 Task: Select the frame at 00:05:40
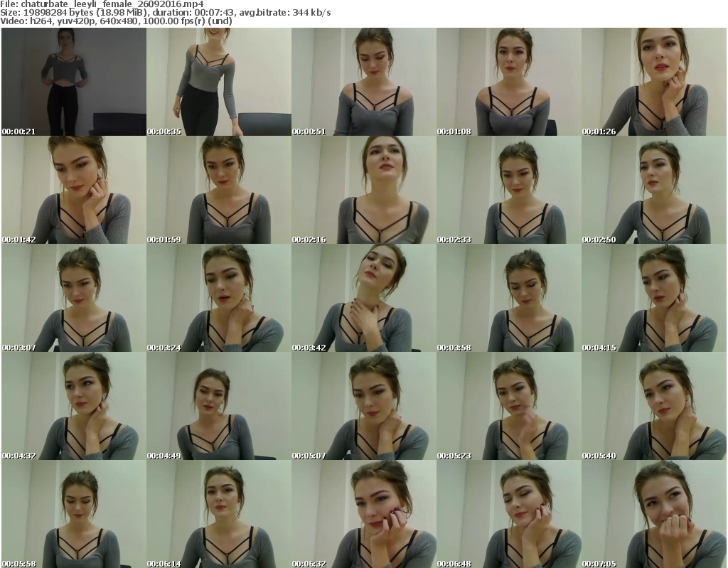[654, 406]
